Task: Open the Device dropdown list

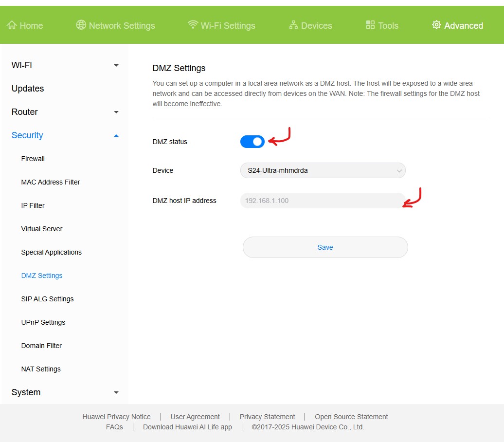Action: [323, 170]
